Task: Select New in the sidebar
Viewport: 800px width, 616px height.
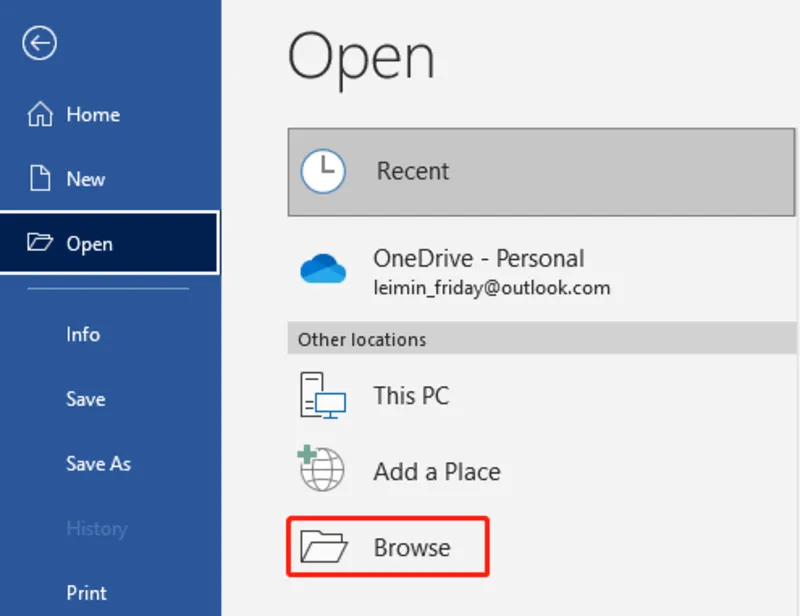Action: click(86, 179)
